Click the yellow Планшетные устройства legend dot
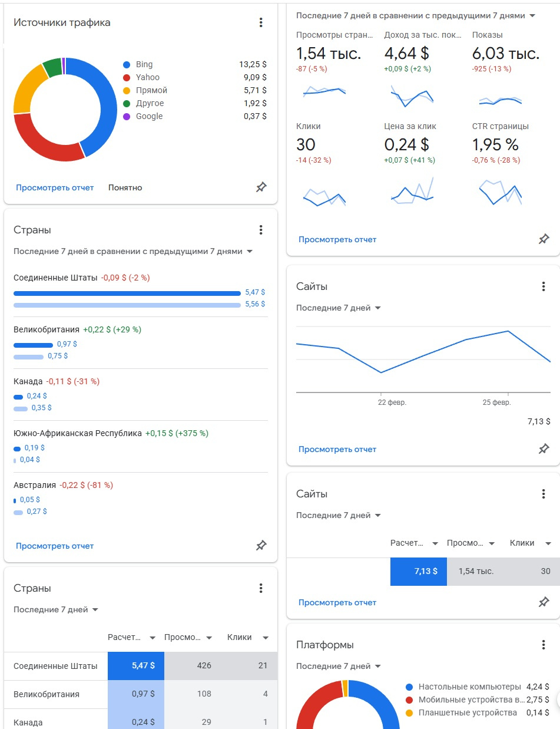The height and width of the screenshot is (729, 560). point(409,712)
